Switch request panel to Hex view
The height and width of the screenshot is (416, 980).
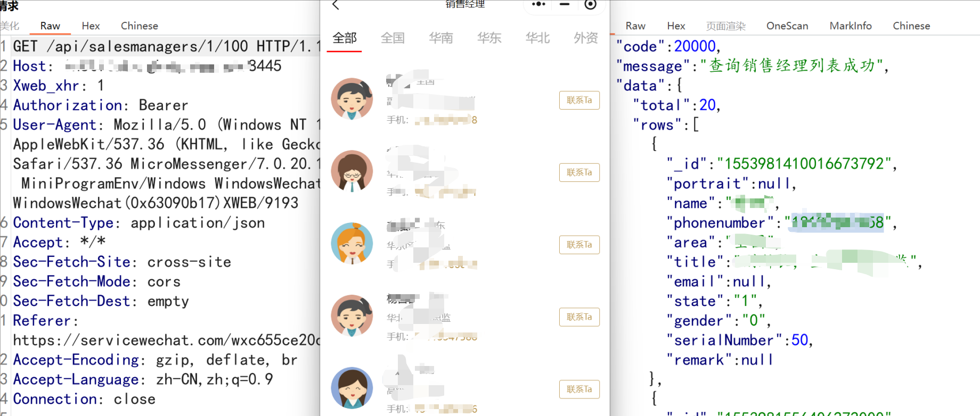pyautogui.click(x=91, y=26)
